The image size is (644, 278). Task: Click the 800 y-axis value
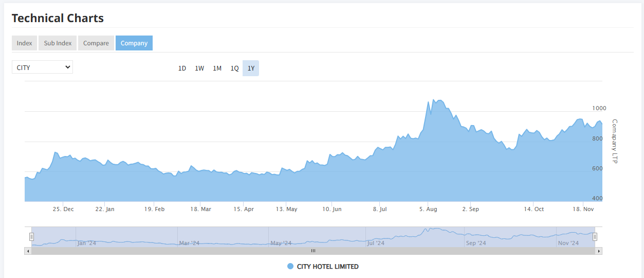[598, 138]
